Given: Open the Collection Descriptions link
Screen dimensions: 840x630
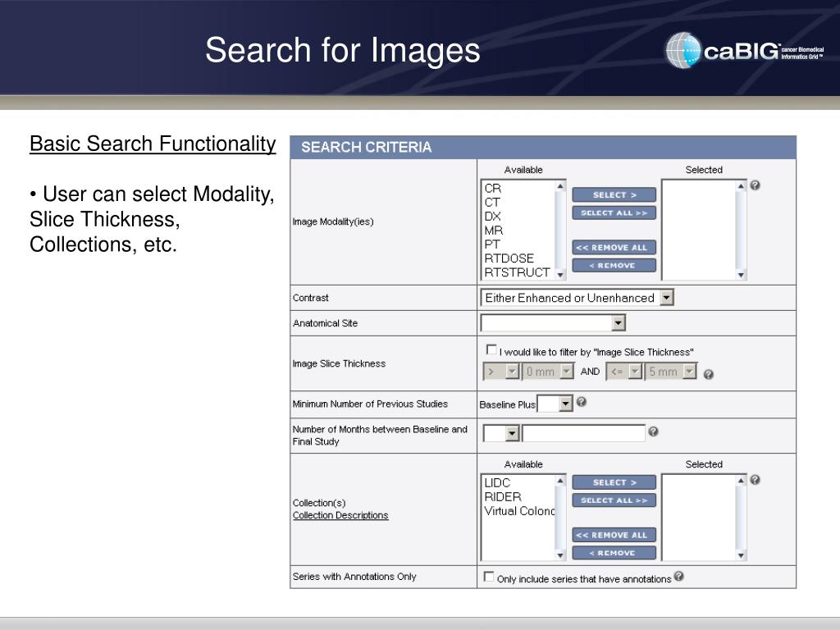Looking at the screenshot, I should click(340, 515).
